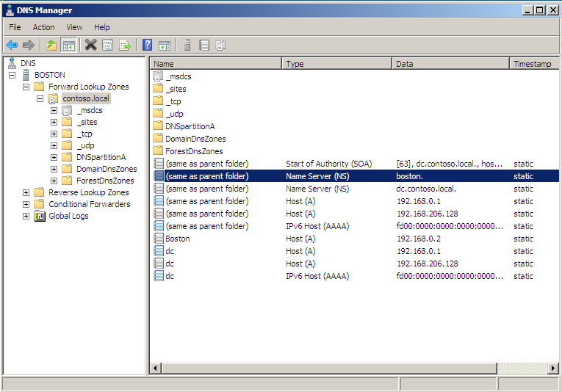Collapse Forward Lookup Zones node

pos(26,87)
